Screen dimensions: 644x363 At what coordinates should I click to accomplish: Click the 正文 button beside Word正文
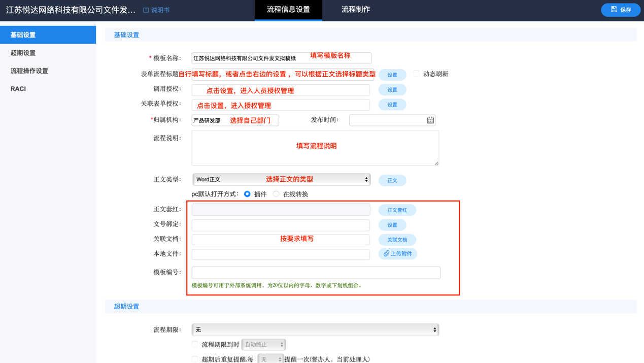pyautogui.click(x=392, y=180)
